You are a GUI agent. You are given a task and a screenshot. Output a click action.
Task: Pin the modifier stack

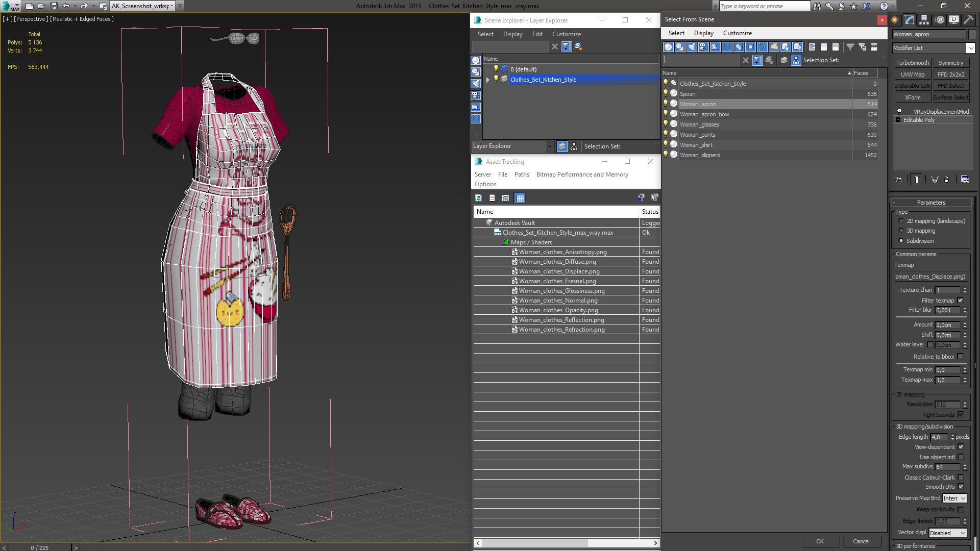point(899,180)
